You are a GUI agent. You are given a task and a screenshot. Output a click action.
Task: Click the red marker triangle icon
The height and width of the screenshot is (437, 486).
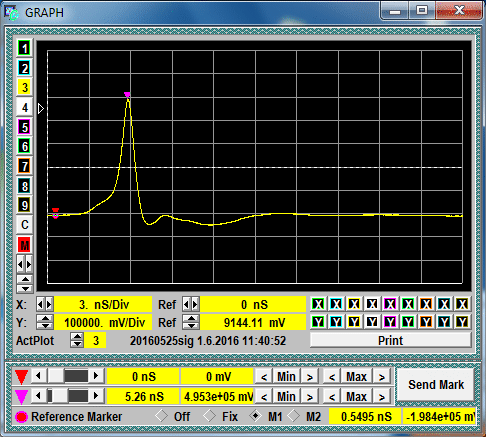(x=21, y=377)
